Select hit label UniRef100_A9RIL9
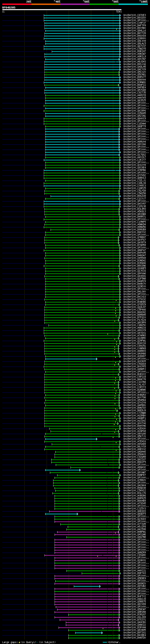The width and height of the screenshot is (150, 644). 135,57
